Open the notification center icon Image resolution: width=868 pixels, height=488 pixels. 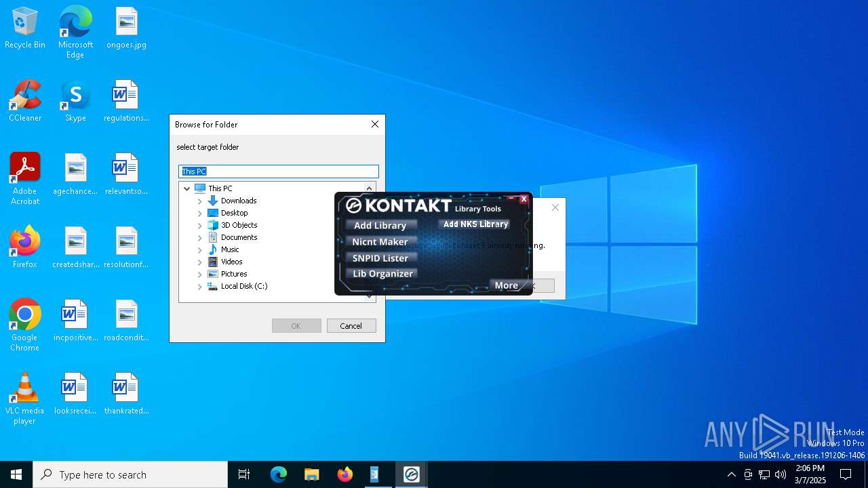tap(846, 474)
